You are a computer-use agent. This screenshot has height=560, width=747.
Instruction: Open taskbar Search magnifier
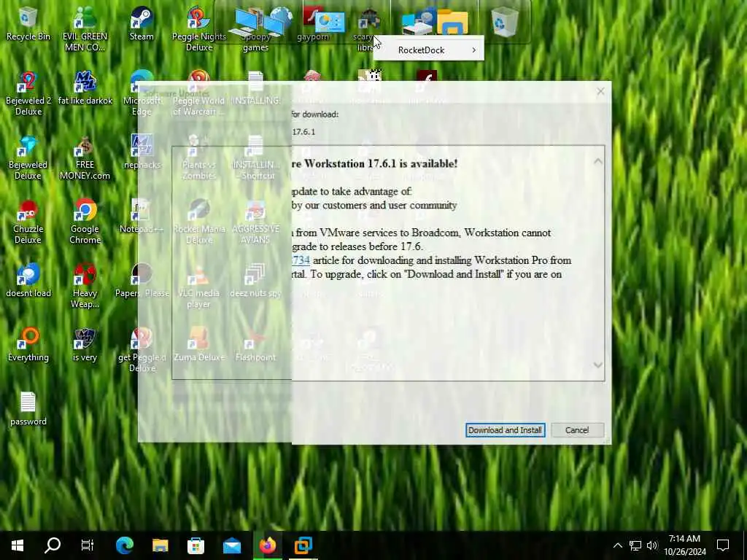click(x=53, y=545)
